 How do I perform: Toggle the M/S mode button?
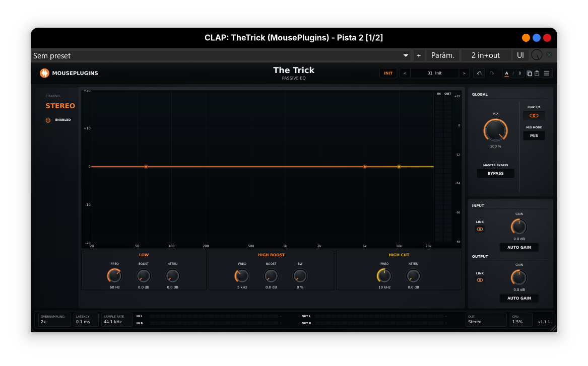534,135
